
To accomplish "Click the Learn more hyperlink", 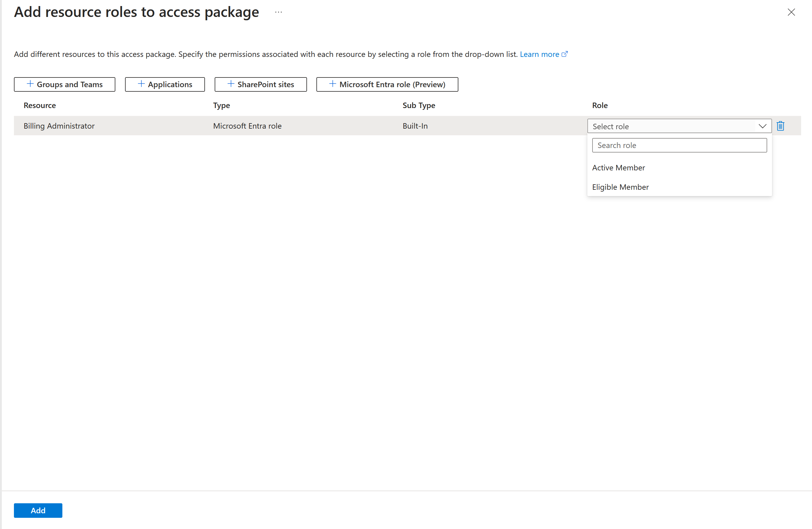I will pos(540,54).
